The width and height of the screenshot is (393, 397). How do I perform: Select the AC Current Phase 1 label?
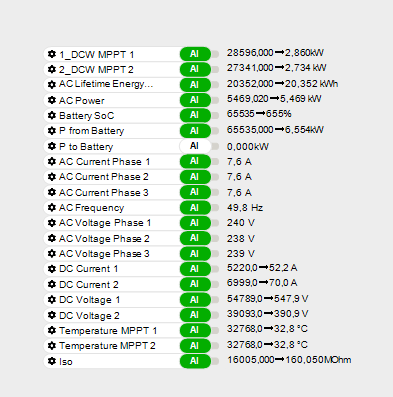(104, 162)
